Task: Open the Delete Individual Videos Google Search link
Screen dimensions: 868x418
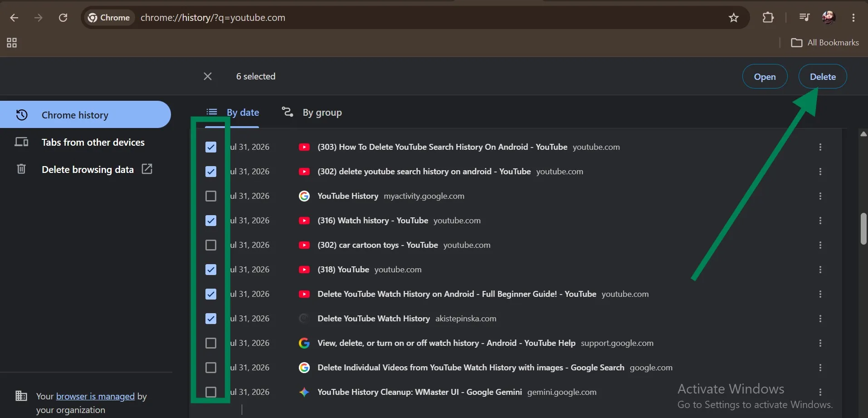Action: [471, 368]
